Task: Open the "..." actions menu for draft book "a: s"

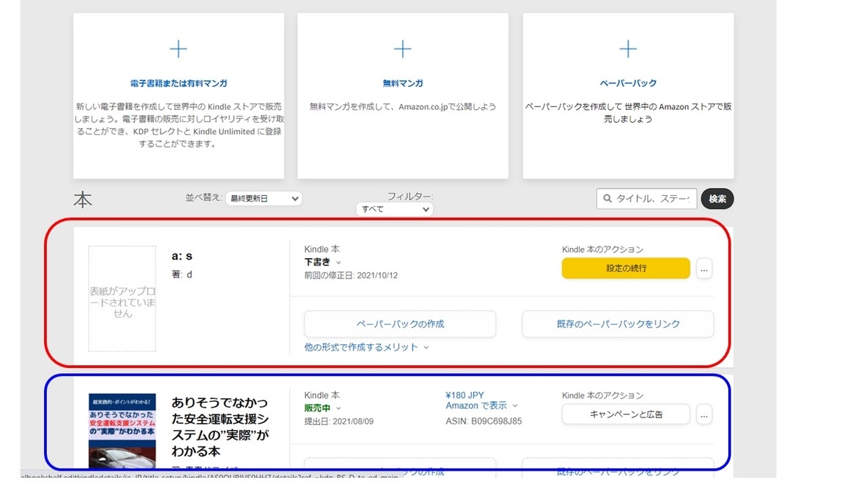Action: pyautogui.click(x=703, y=268)
